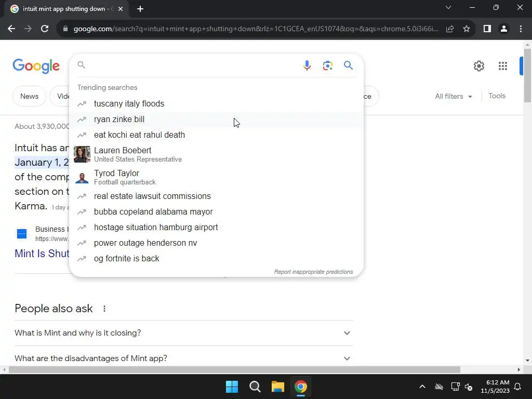Click the Chrome address bar URL
Viewport: 532px width, 399px height.
[x=256, y=29]
